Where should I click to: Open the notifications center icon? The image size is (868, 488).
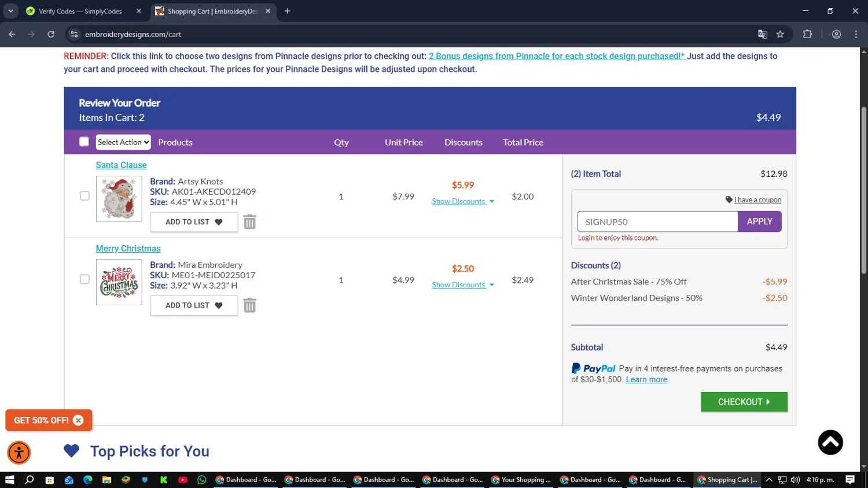[x=850, y=480]
